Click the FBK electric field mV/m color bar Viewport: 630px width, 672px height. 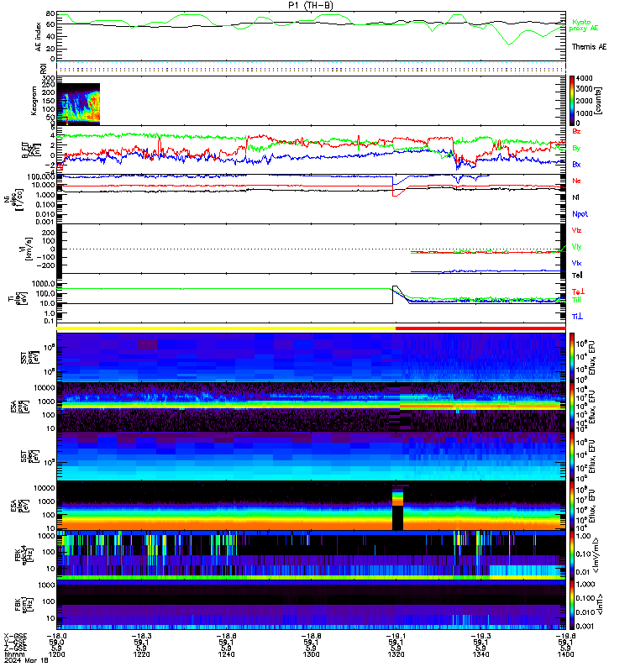572,555
